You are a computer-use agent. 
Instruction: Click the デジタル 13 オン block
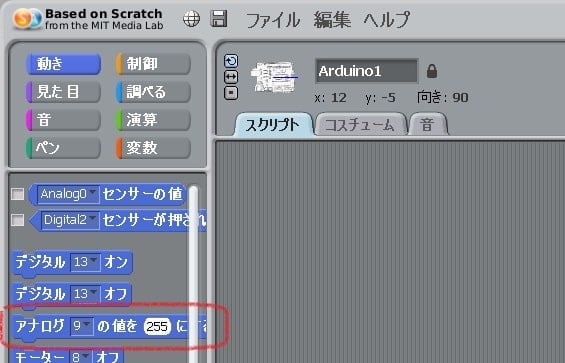[72, 263]
